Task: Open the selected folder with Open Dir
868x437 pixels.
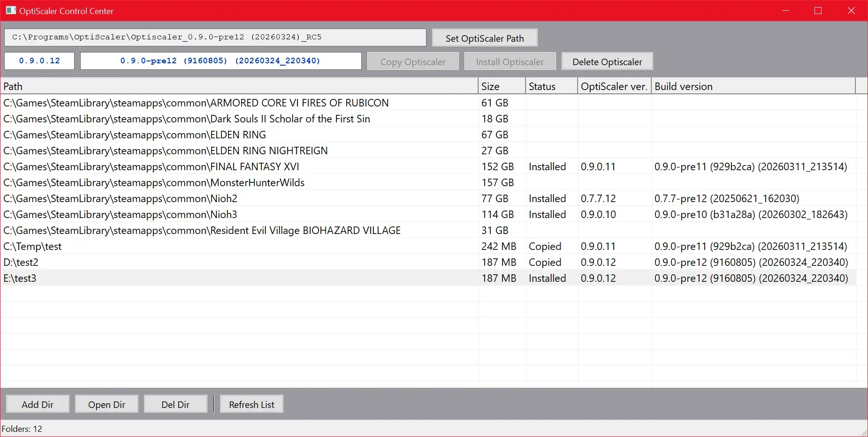Action: pos(107,404)
